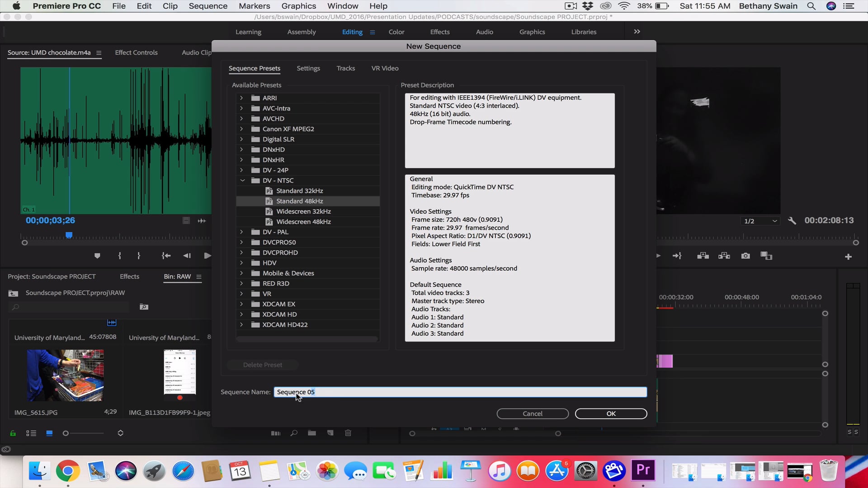Click the Export Frame camera icon
This screenshot has height=488, width=868.
pos(746,255)
